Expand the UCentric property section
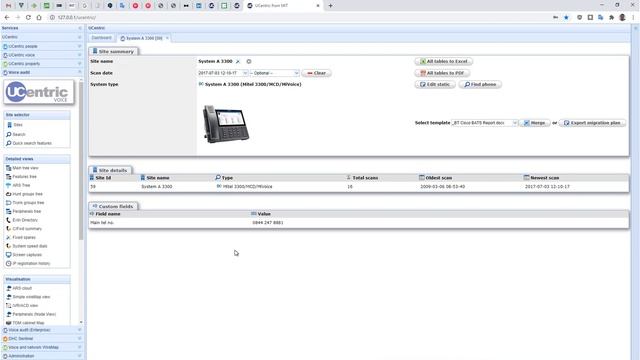 42,64
